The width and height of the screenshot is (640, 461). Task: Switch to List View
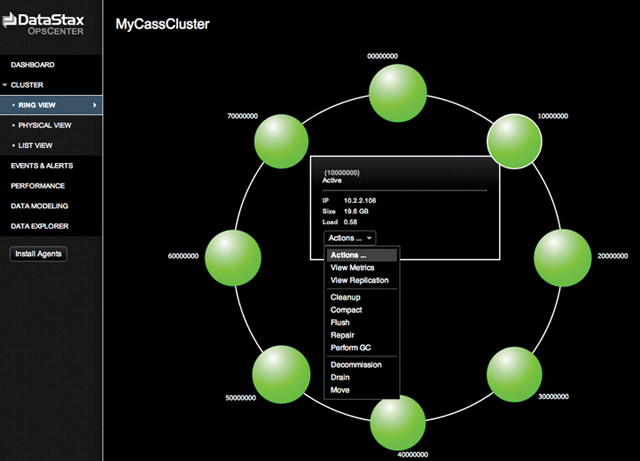[x=35, y=145]
